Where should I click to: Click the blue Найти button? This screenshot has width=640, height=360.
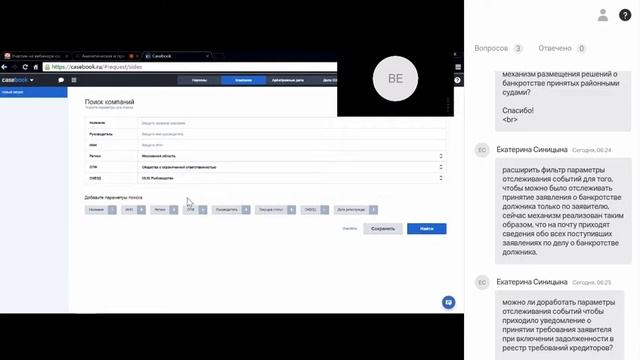[427, 229]
